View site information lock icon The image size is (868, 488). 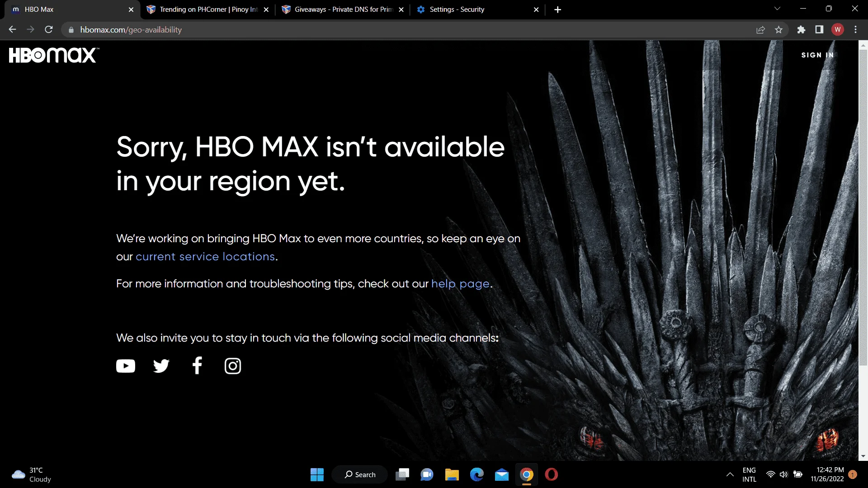pyautogui.click(x=71, y=30)
